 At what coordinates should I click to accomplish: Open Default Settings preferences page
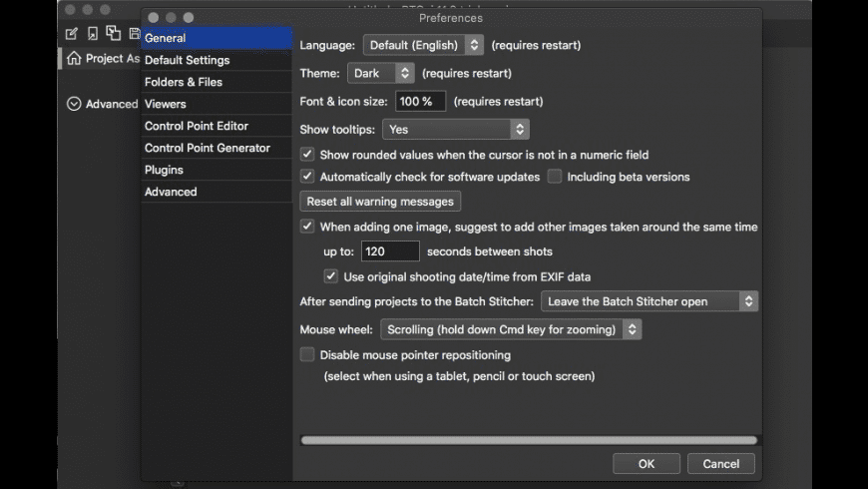pyautogui.click(x=217, y=60)
